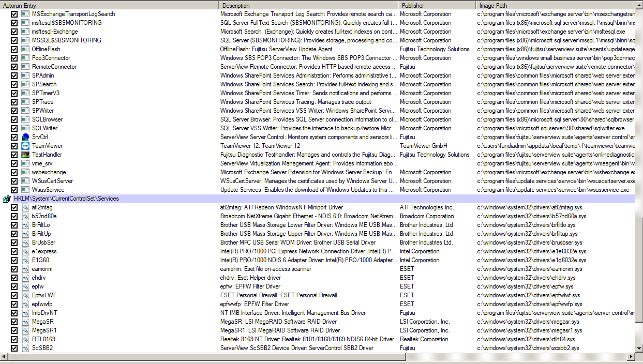Disable the MegaSR1 driver checkbox
This screenshot has width=643, height=364.
(14, 330)
